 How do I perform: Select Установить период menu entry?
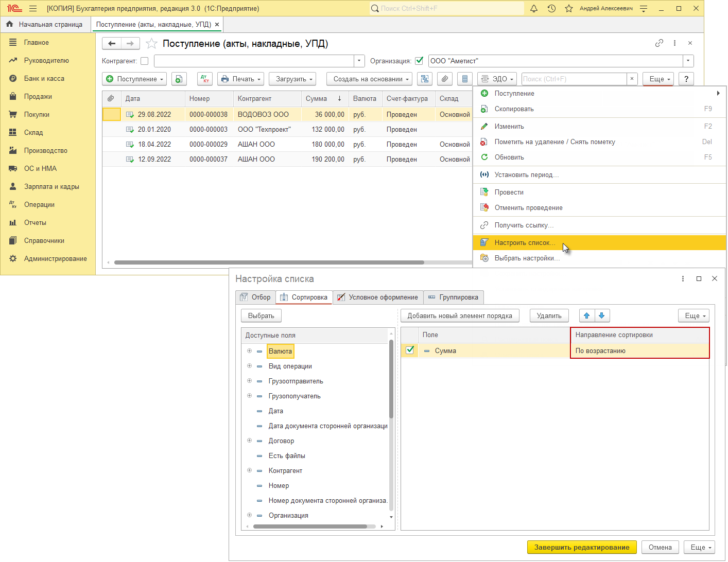pos(599,174)
